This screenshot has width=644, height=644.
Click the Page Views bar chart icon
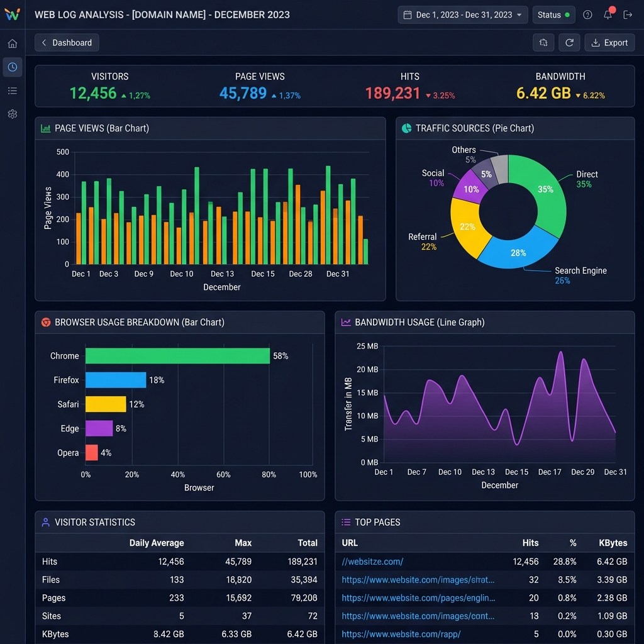[45, 128]
